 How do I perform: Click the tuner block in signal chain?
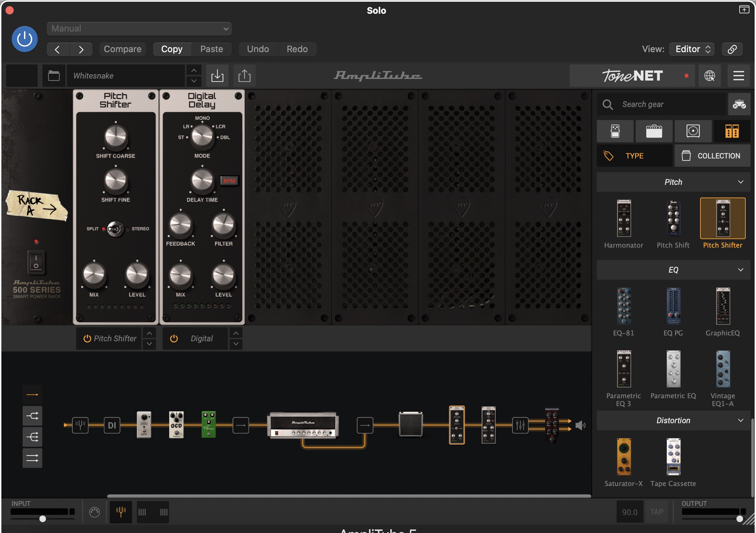[x=80, y=425]
